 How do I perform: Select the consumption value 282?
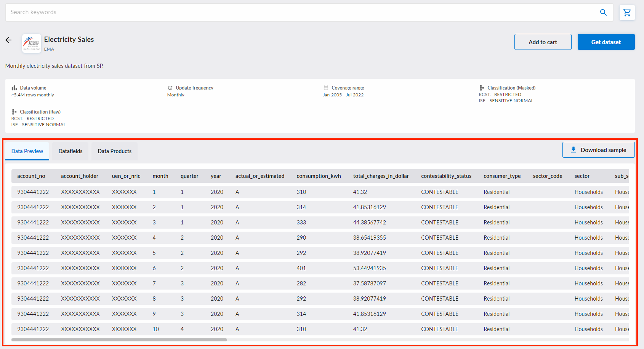[301, 283]
